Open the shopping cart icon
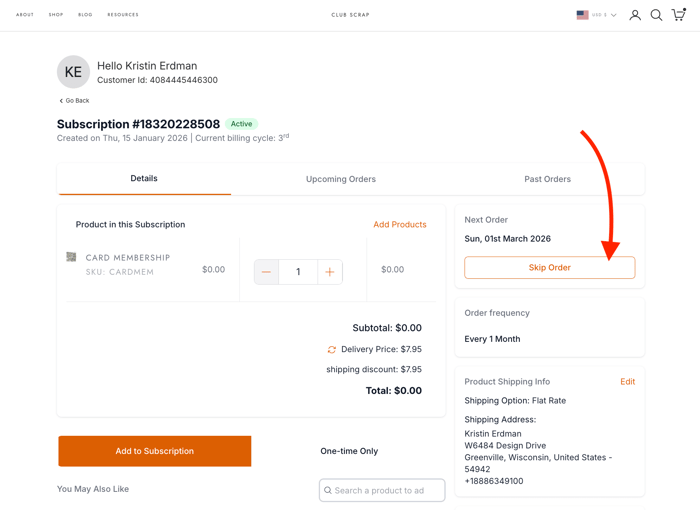The height and width of the screenshot is (510, 700). (678, 15)
